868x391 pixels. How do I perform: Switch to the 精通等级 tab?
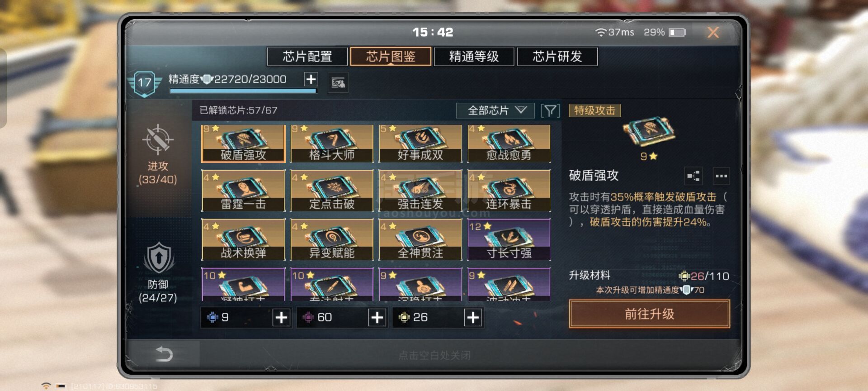point(474,57)
